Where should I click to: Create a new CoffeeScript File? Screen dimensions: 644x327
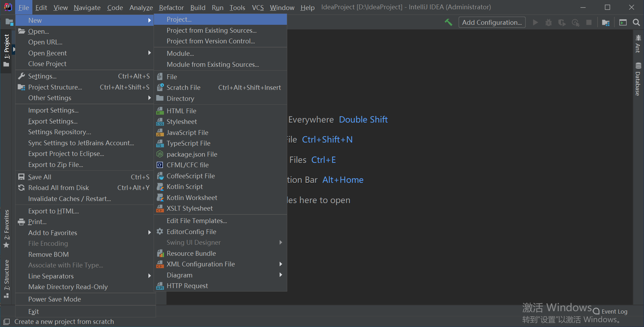point(220,176)
